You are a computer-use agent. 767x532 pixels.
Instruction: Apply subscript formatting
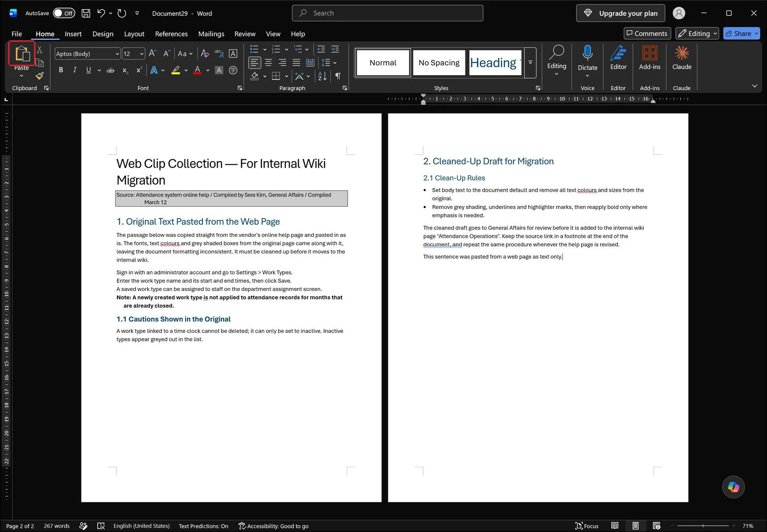(x=125, y=70)
